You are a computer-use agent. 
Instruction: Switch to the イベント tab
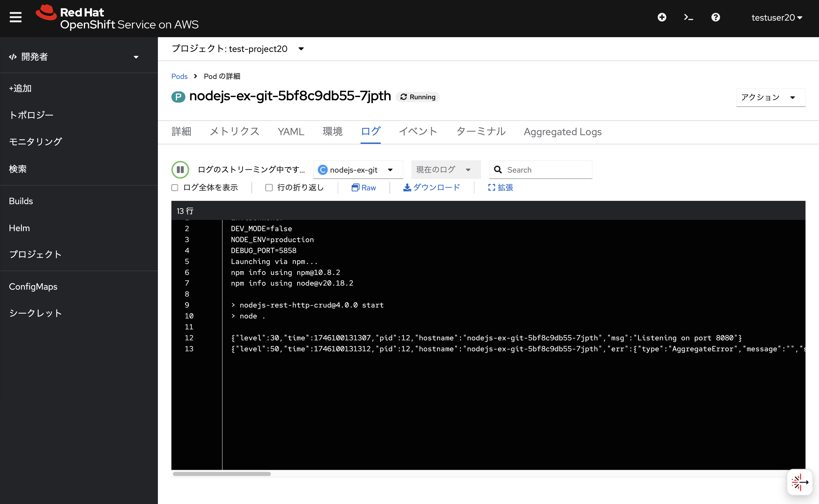point(418,132)
